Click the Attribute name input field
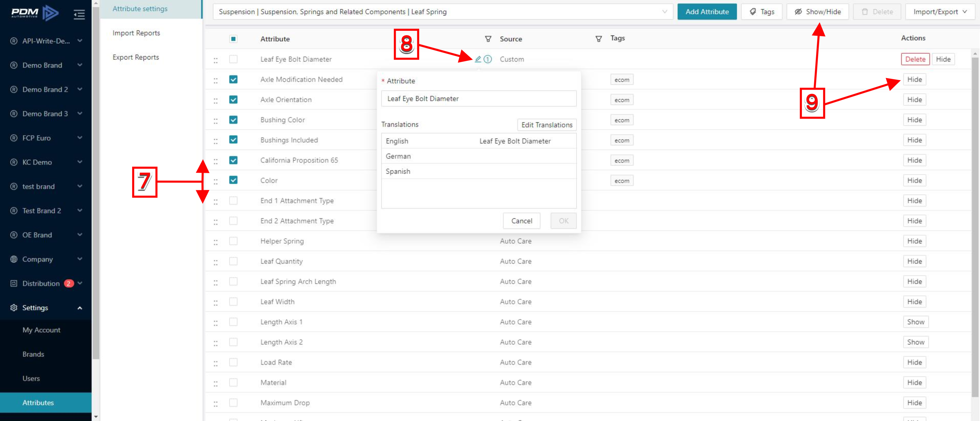Screen dimensions: 980x421 [x=479, y=99]
